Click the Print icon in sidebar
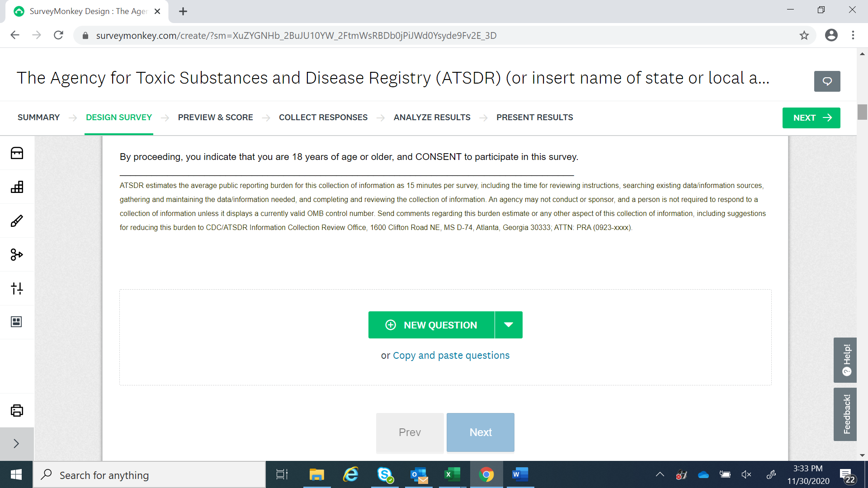Screen dimensions: 868x488 point(17,410)
